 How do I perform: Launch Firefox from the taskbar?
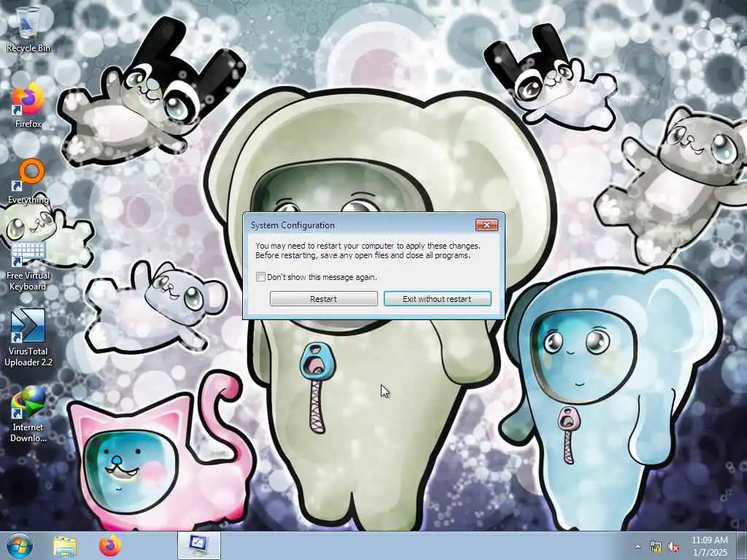(x=110, y=546)
